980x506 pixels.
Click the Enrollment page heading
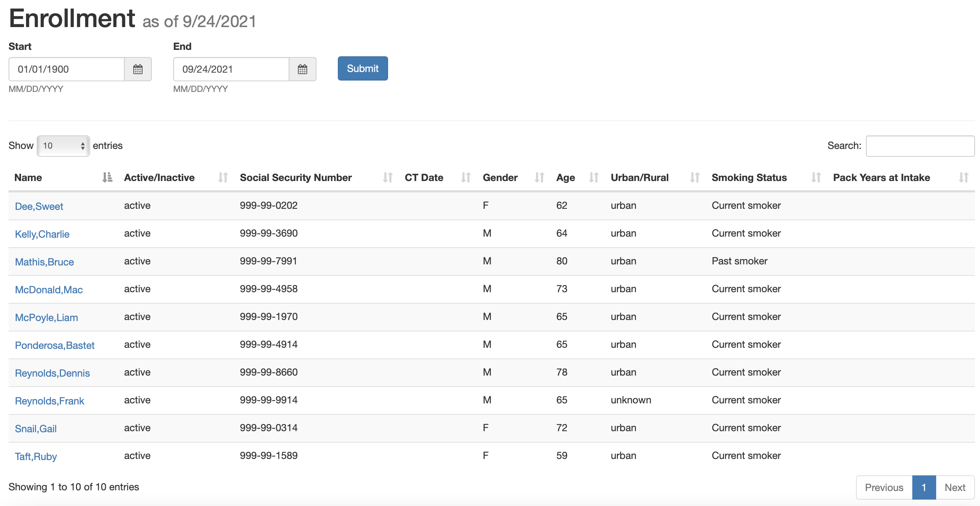72,18
